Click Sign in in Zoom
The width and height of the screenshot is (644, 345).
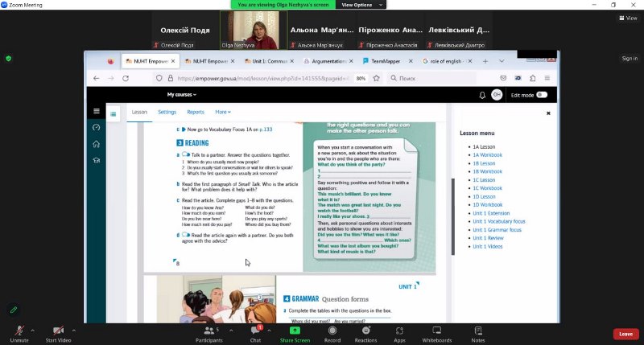point(630,58)
